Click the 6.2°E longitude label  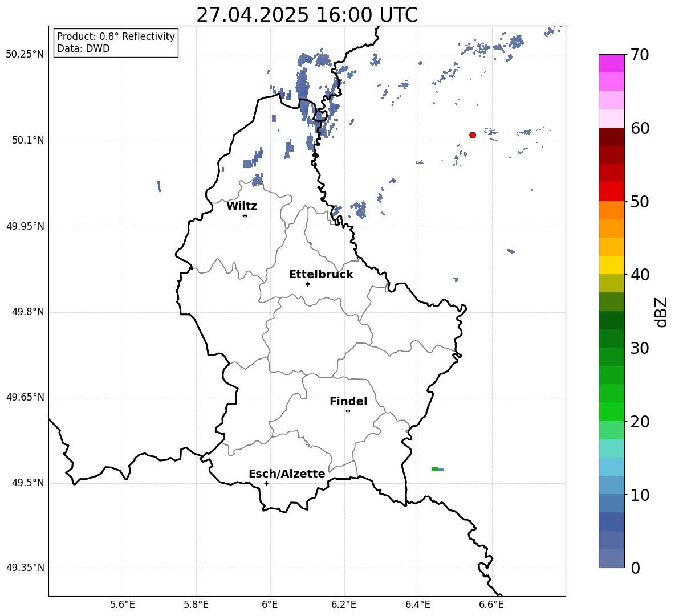(x=344, y=605)
